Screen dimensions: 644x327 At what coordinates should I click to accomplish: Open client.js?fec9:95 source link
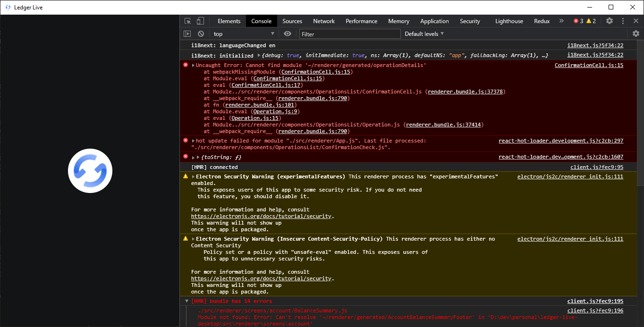pyautogui.click(x=597, y=168)
